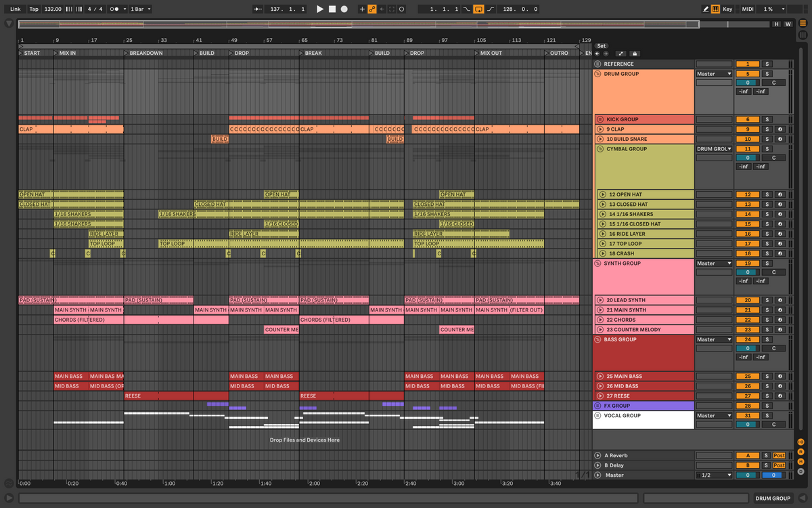Viewport: 812px width, 508px height.
Task: Click the Tap tempo button
Action: pyautogui.click(x=34, y=9)
